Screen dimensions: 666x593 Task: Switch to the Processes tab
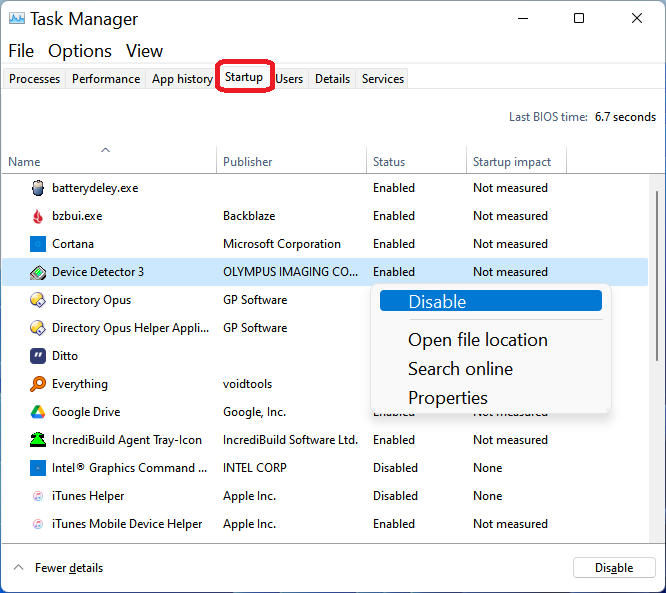pyautogui.click(x=34, y=79)
